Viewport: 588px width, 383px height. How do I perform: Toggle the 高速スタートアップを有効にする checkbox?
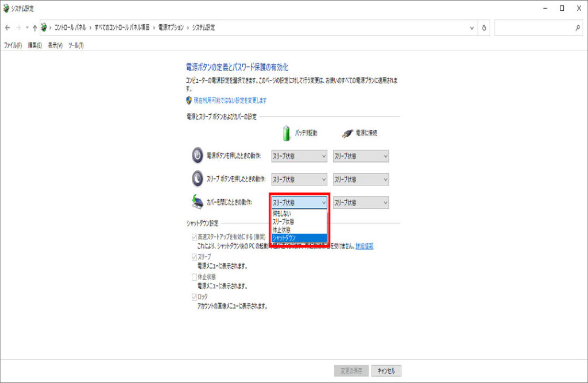[x=194, y=237]
